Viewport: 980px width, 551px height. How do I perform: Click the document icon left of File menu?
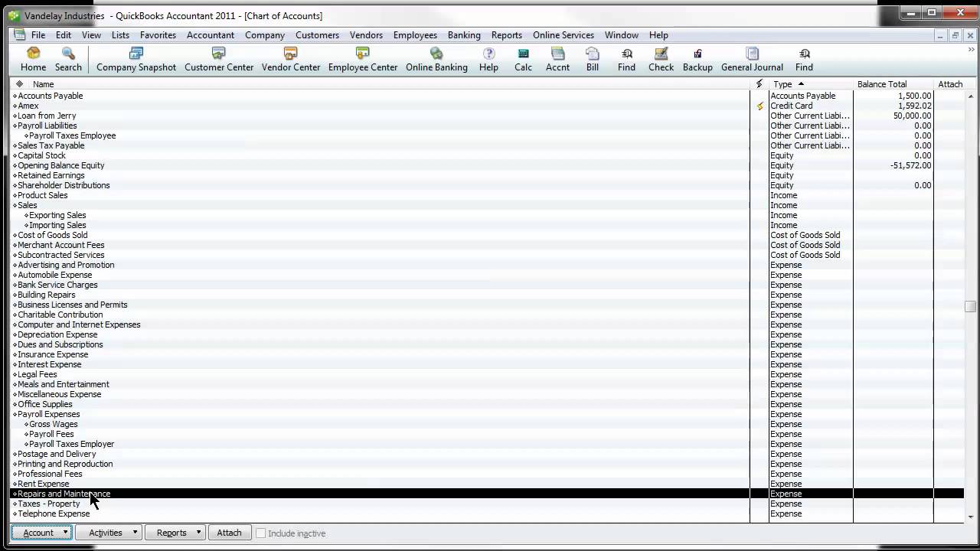(x=19, y=35)
